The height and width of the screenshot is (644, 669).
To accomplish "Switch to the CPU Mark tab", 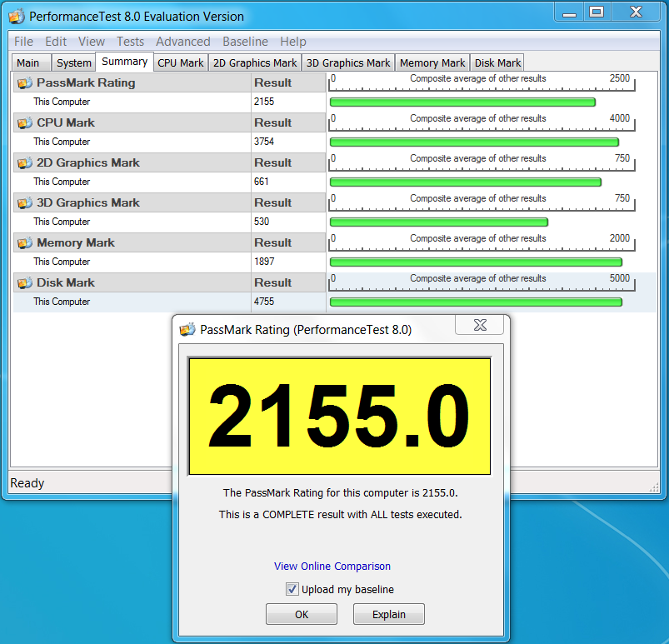I will [181, 62].
